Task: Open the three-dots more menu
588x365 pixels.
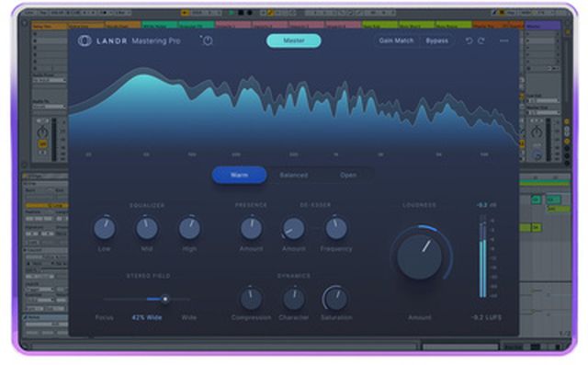Action: point(504,40)
